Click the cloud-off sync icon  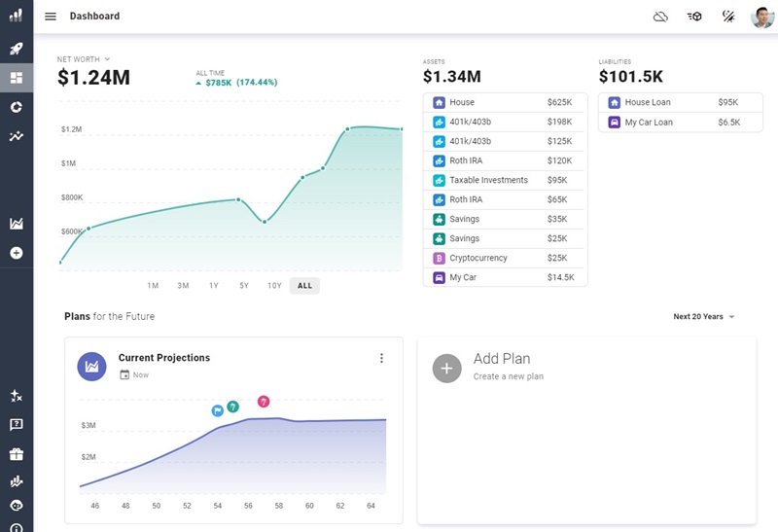[661, 17]
